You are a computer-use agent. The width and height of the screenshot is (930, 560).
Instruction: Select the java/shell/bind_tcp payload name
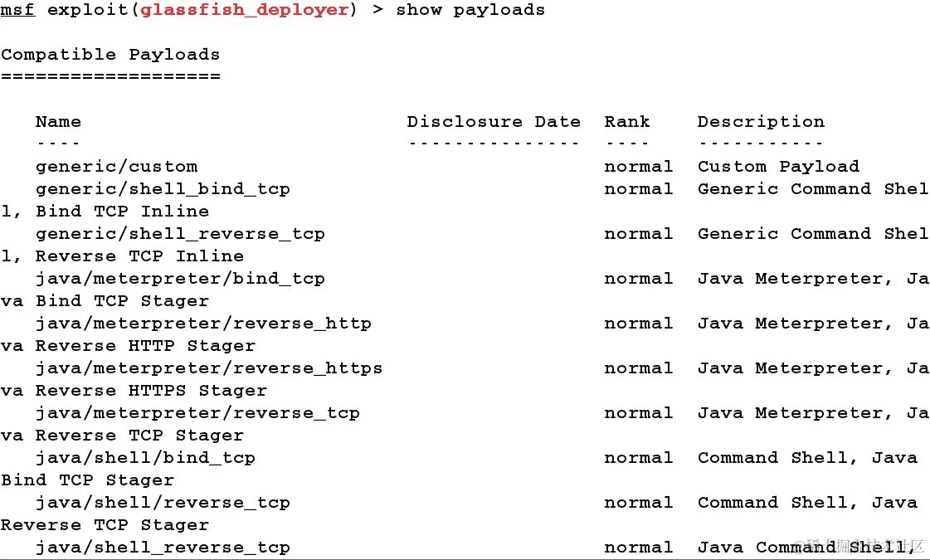click(145, 458)
